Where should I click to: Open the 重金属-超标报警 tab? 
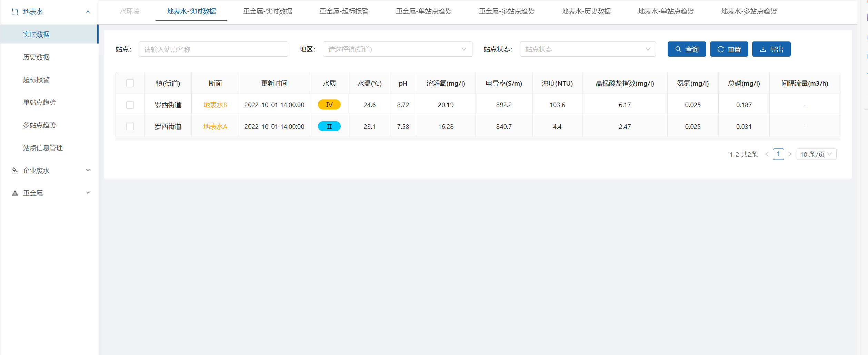(344, 11)
